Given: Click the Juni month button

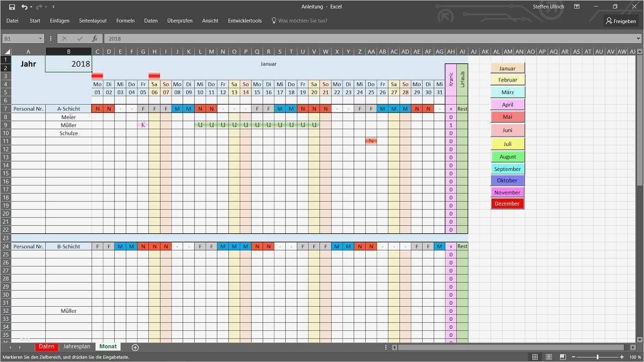Looking at the screenshot, I should 507,130.
